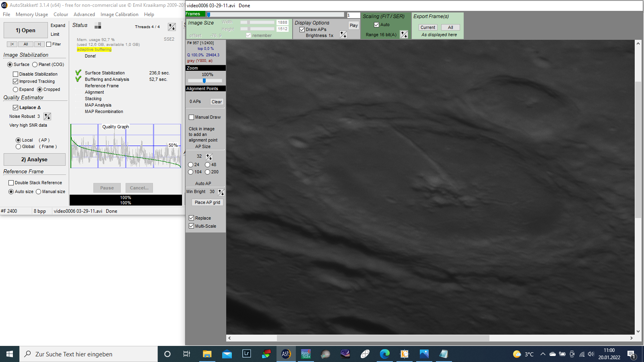Toggle Improved Tracking checkbox
Screen dimensions: 644x362
tap(15, 81)
